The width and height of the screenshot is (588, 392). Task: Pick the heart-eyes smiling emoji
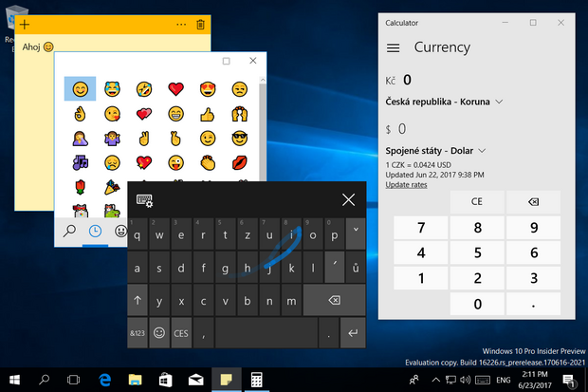click(x=208, y=89)
